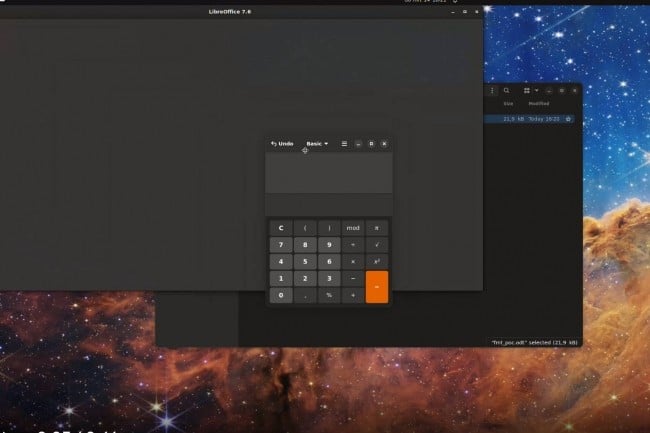Click the calculator display entry area

(x=329, y=172)
